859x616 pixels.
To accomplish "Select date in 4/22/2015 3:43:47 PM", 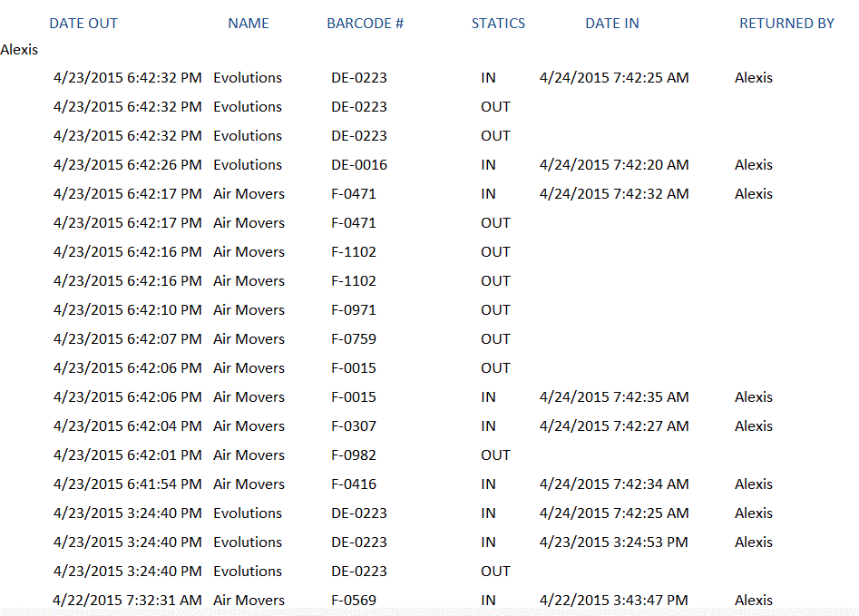I will point(613,601).
